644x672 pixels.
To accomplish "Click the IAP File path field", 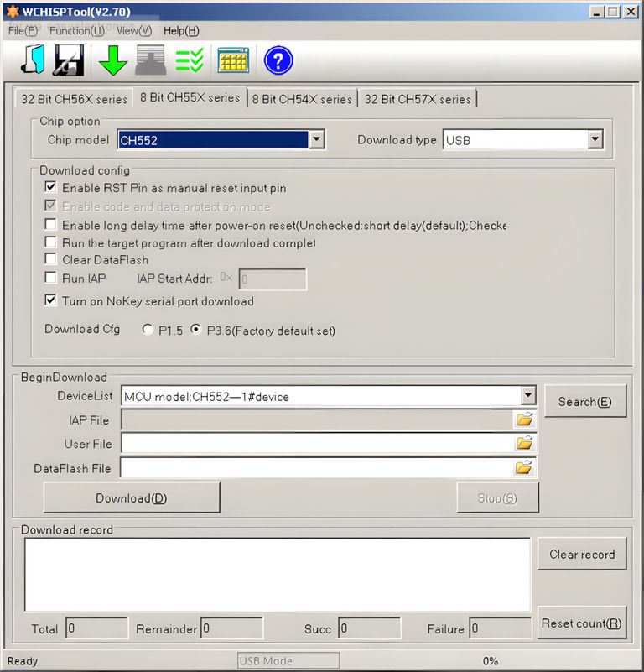I will point(318,419).
